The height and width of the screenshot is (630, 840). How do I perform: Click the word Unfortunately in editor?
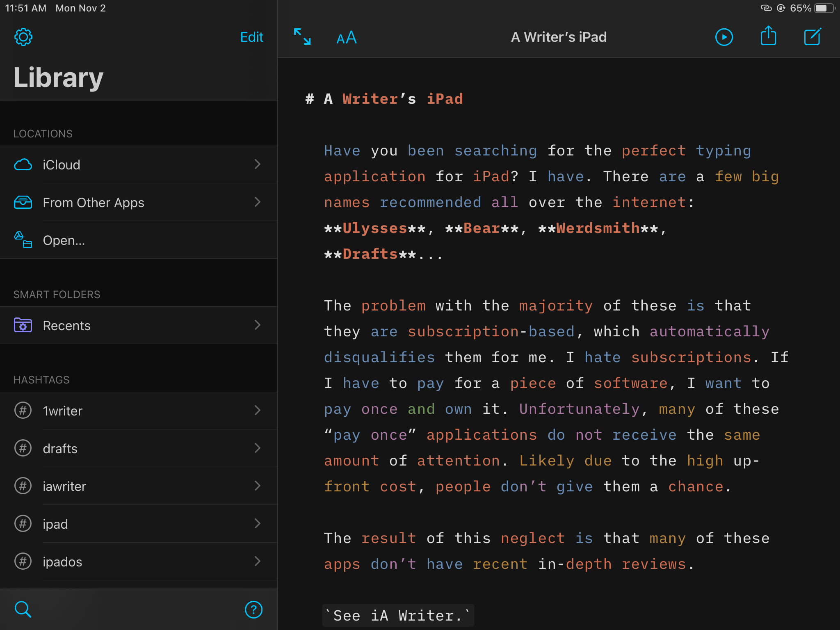[579, 409]
